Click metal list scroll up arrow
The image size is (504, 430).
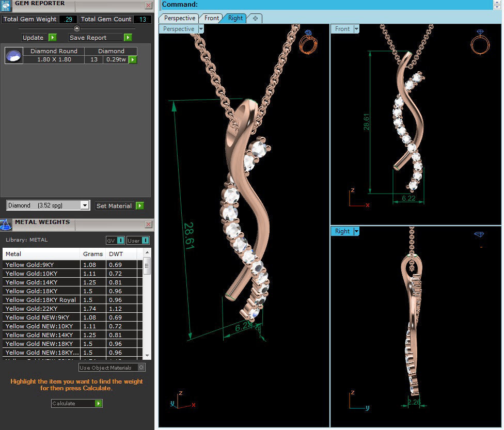coord(147,252)
